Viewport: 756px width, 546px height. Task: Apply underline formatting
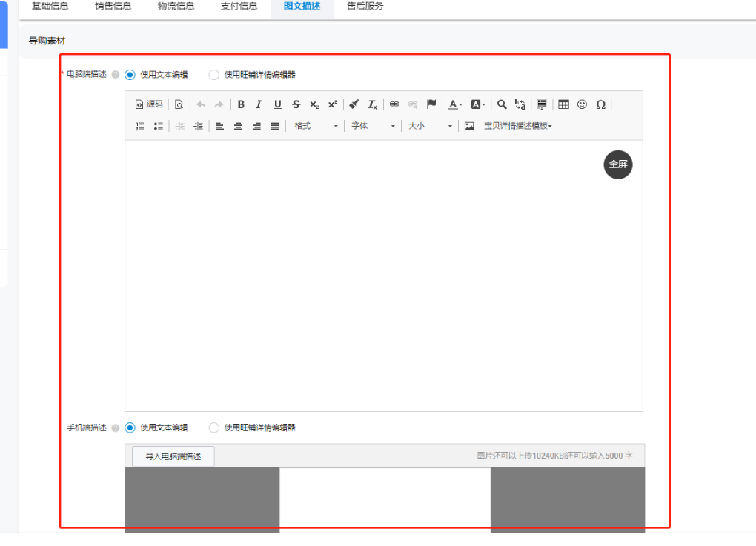tap(277, 104)
